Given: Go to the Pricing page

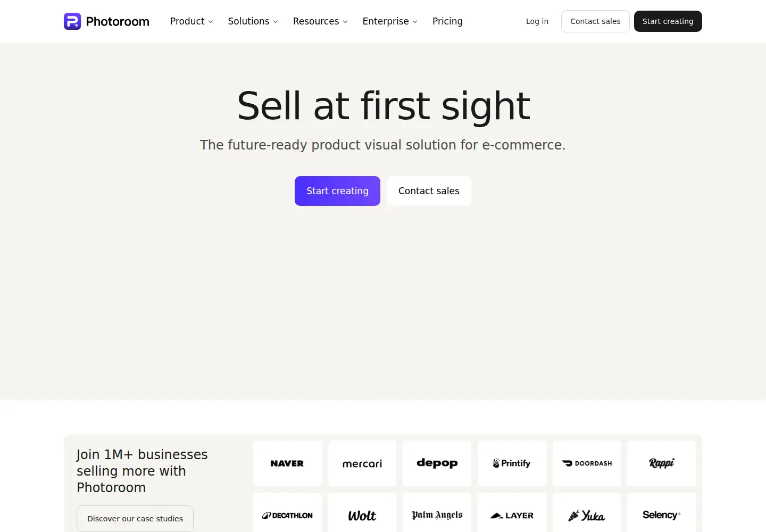Looking at the screenshot, I should coord(447,21).
